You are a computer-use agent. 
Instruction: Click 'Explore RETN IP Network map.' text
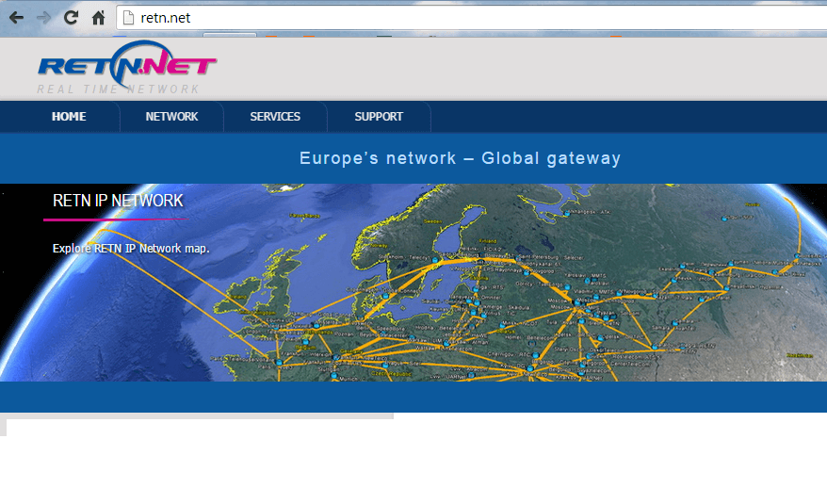click(x=131, y=249)
